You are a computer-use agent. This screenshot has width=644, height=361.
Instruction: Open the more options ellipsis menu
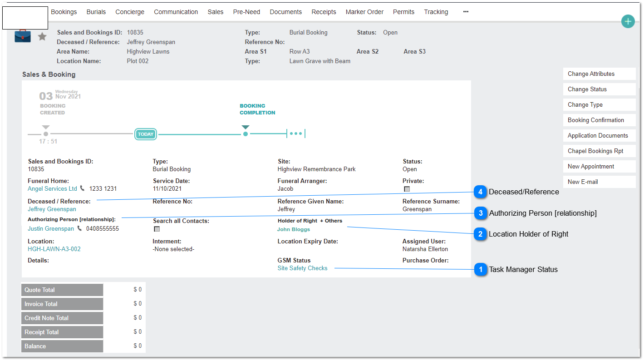pos(466,12)
